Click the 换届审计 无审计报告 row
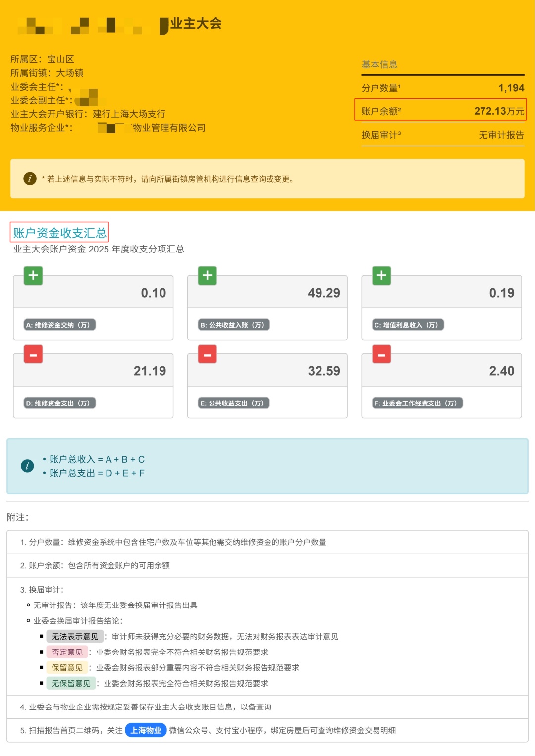The image size is (535, 756). [x=442, y=135]
